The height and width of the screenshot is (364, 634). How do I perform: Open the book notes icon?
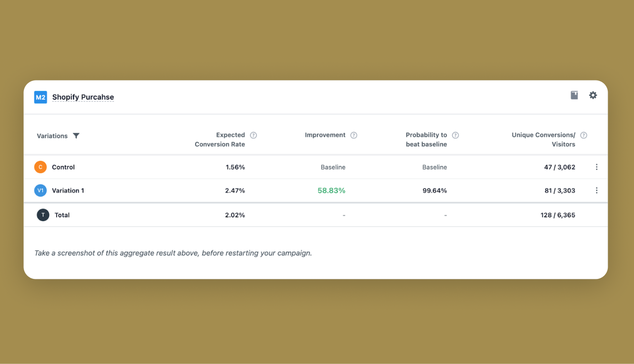pos(574,95)
